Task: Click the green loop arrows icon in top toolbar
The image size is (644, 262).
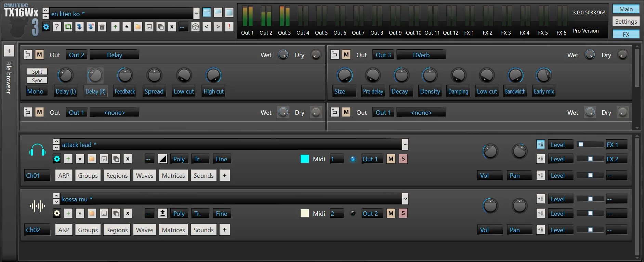Action: [68, 27]
